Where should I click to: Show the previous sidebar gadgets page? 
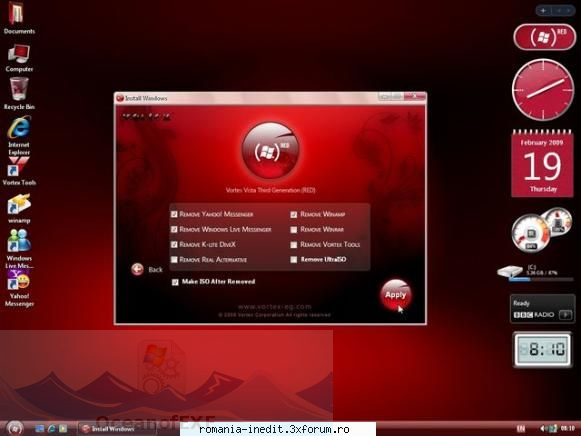point(558,10)
